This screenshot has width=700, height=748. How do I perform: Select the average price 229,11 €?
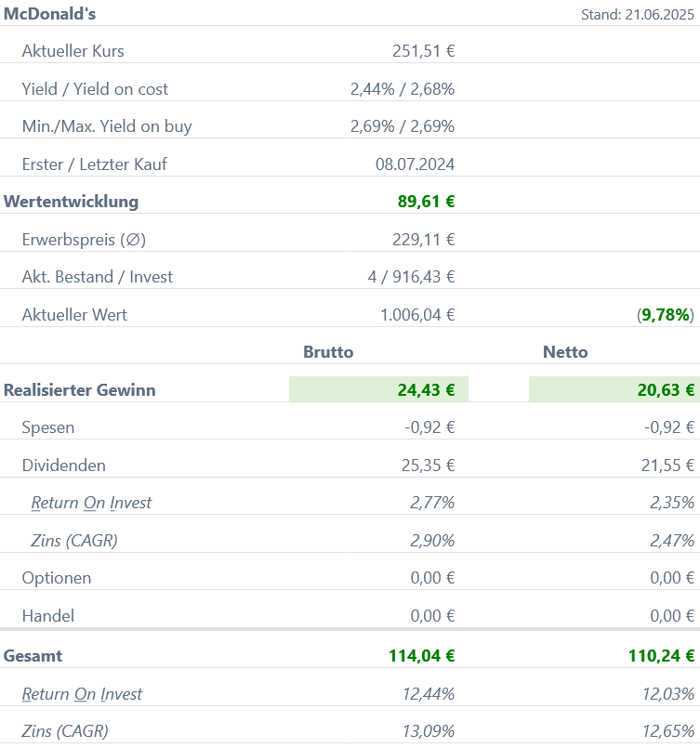[423, 240]
